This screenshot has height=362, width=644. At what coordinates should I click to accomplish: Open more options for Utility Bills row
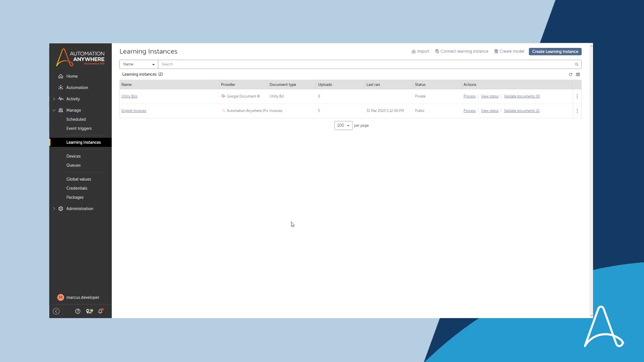point(577,97)
